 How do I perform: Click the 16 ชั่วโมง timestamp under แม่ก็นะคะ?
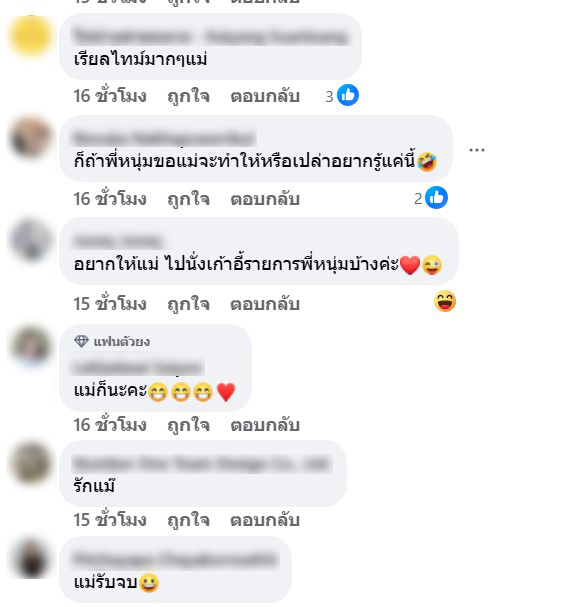tap(110, 425)
